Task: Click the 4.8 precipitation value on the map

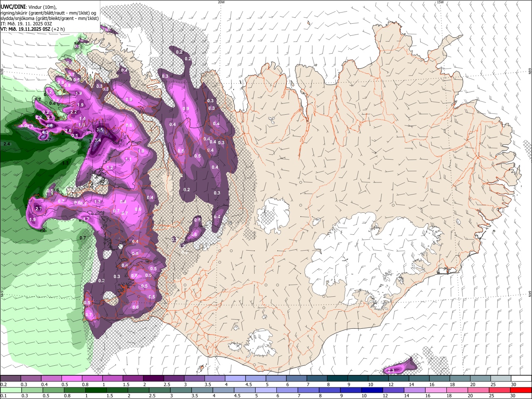Action: tap(49, 126)
